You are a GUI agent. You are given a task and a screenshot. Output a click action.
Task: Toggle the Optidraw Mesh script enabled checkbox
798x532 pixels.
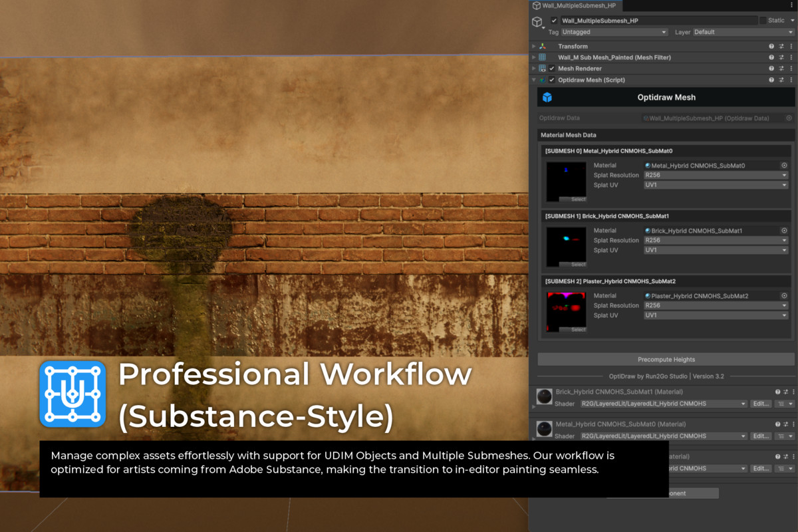pos(552,80)
